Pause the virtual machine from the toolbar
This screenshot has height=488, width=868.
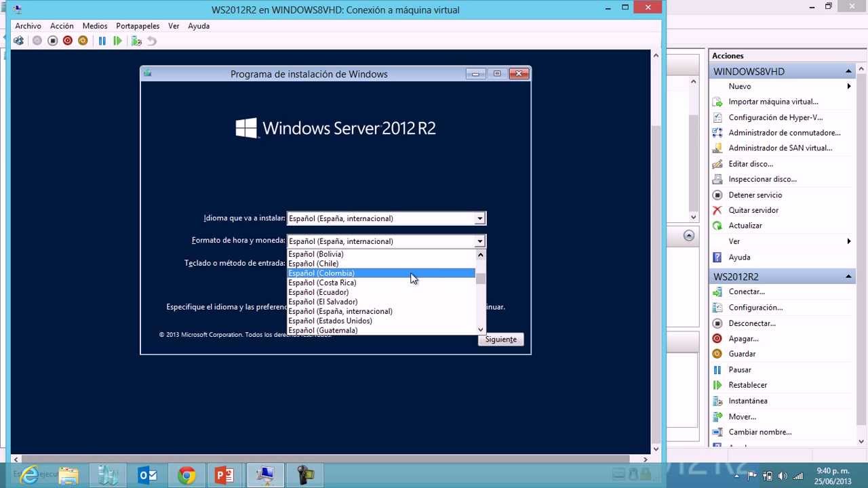(102, 41)
